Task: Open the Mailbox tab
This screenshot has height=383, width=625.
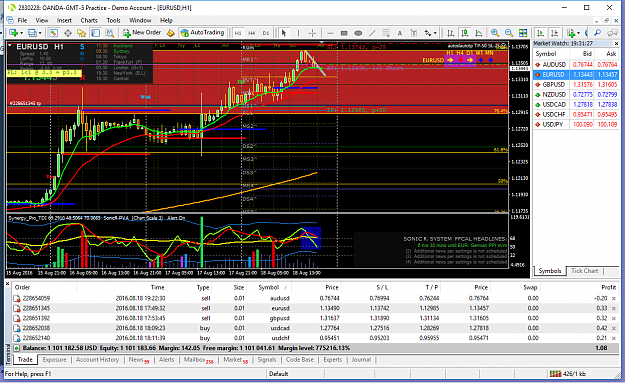Action: pos(198,360)
